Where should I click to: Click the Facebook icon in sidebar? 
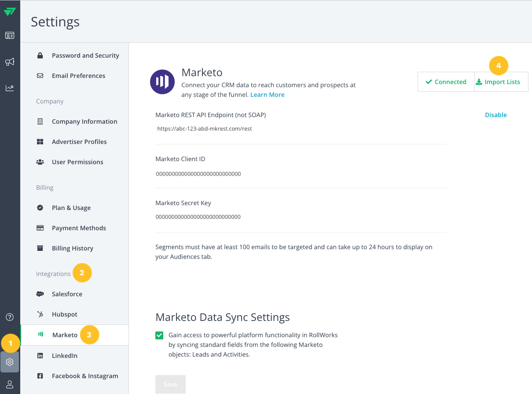[x=40, y=376]
